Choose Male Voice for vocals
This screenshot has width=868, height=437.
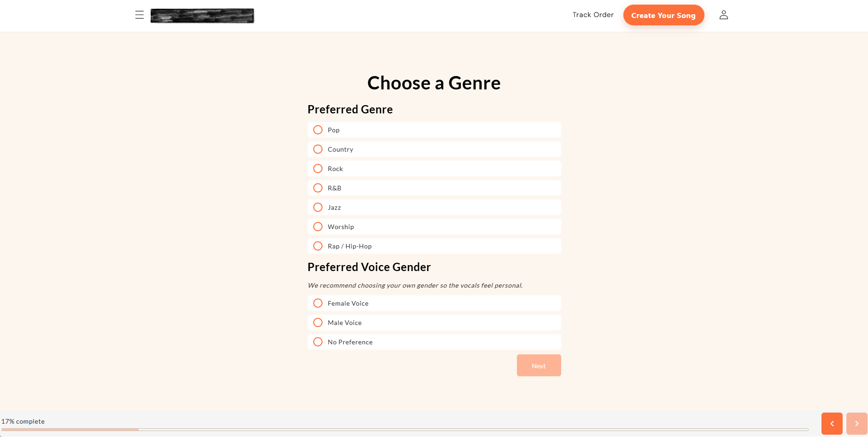point(318,323)
